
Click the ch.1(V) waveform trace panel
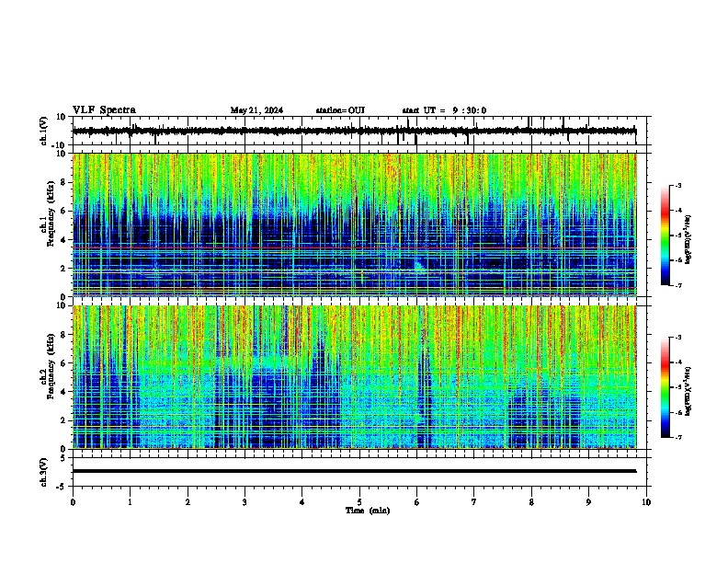coord(359,131)
